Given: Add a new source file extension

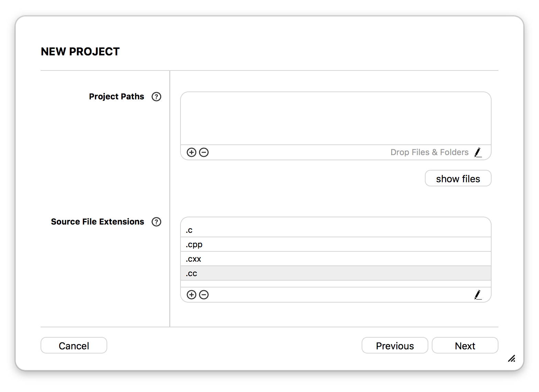Looking at the screenshot, I should [191, 295].
